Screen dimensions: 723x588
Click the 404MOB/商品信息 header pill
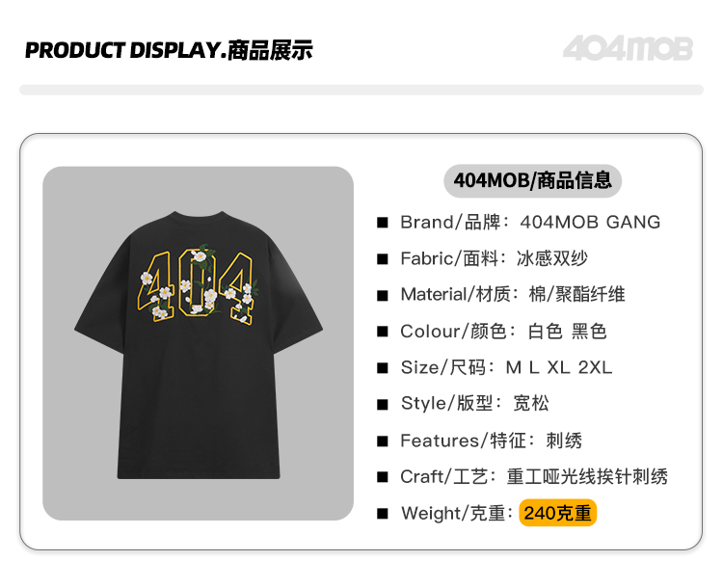(x=532, y=181)
